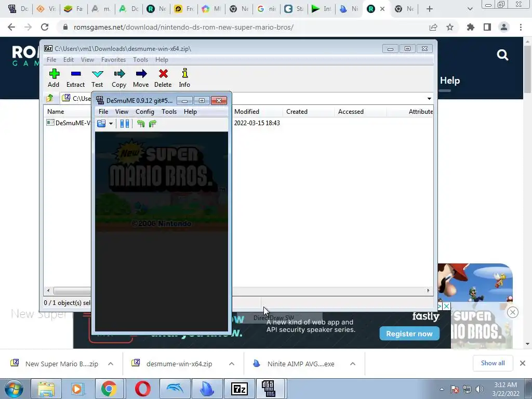532x399 pixels.
Task: Open the View menu in DeSmuME
Action: point(122,112)
